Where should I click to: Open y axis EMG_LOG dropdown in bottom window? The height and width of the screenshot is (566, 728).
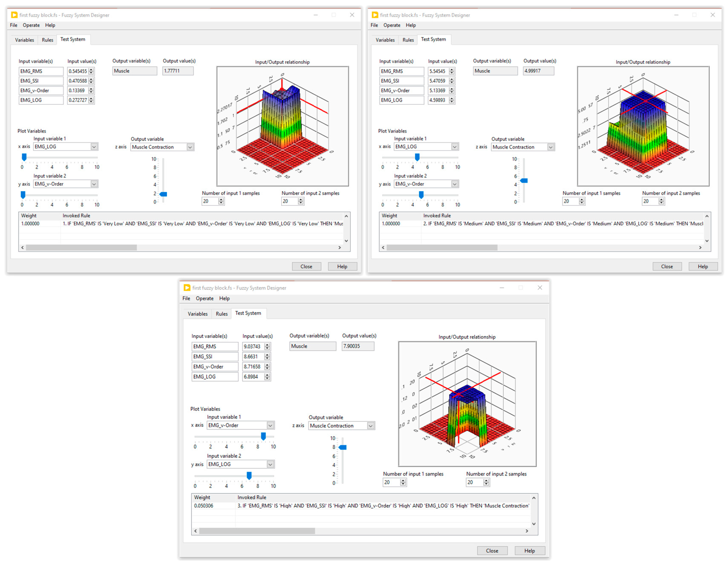tap(270, 464)
